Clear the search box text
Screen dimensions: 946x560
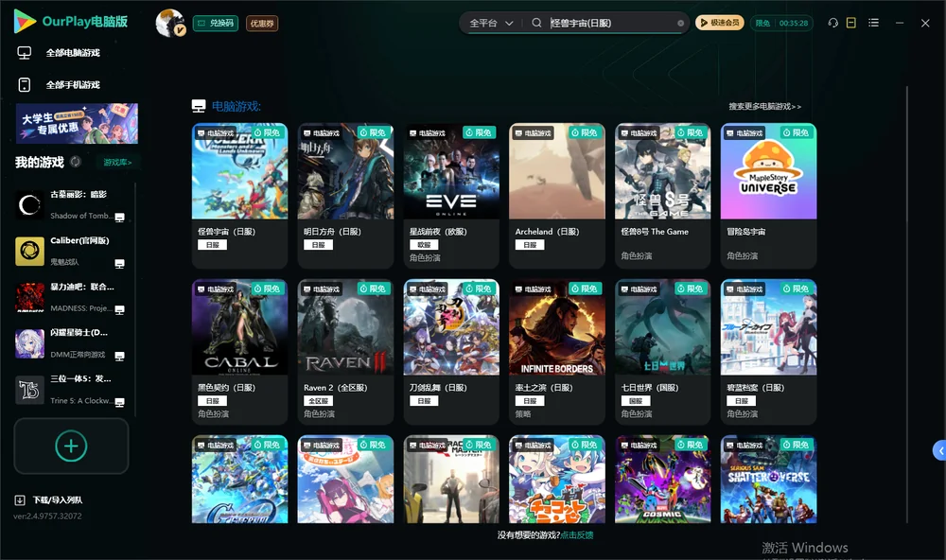[680, 24]
